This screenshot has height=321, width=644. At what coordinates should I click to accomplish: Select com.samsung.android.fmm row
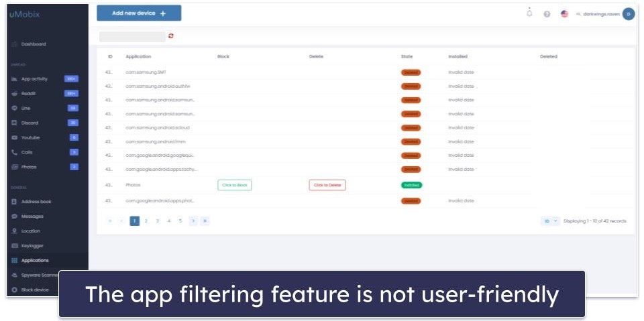coord(365,141)
